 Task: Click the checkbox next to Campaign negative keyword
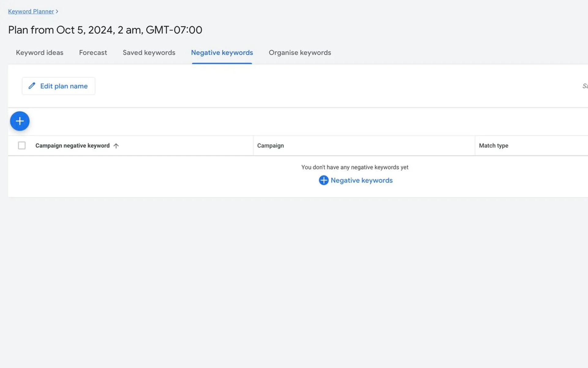(x=21, y=145)
